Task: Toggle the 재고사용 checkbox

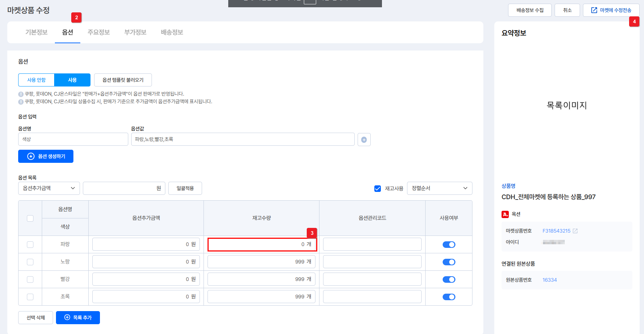Action: [x=378, y=189]
